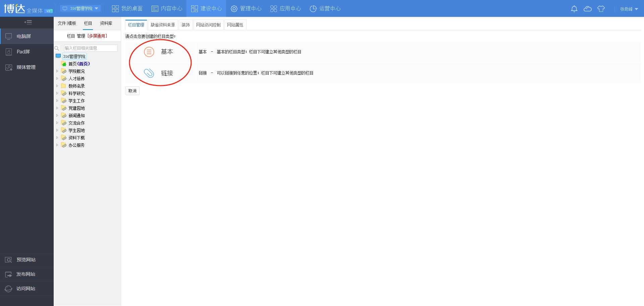
Task: Click the 316管理学院 root monitor icon
Action: (x=58, y=56)
